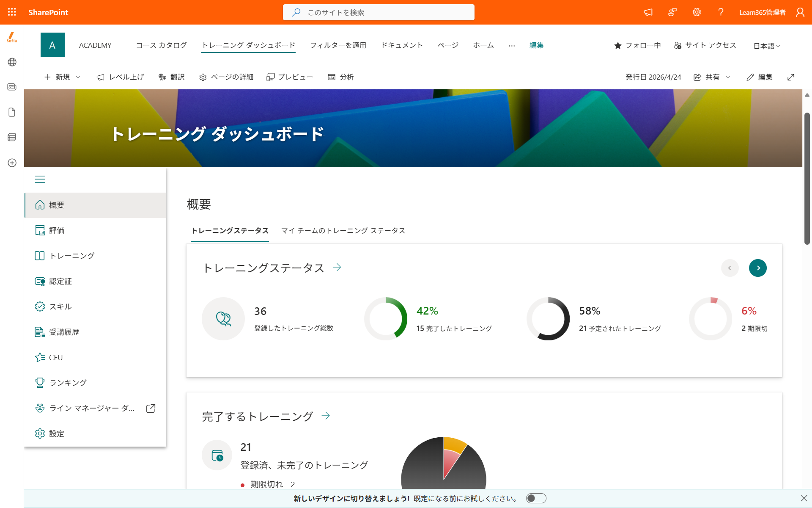
Task: Click the pie chart under 完了するトレーニング
Action: 444,463
